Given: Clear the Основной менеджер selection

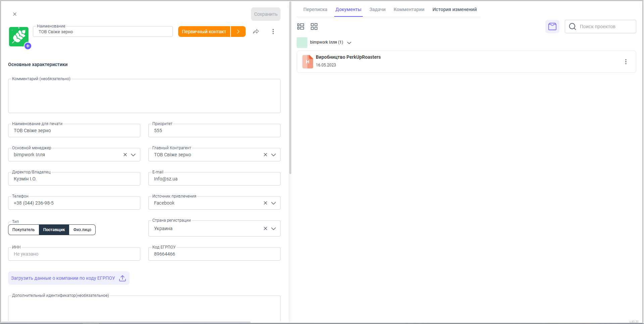Looking at the screenshot, I should 125,155.
